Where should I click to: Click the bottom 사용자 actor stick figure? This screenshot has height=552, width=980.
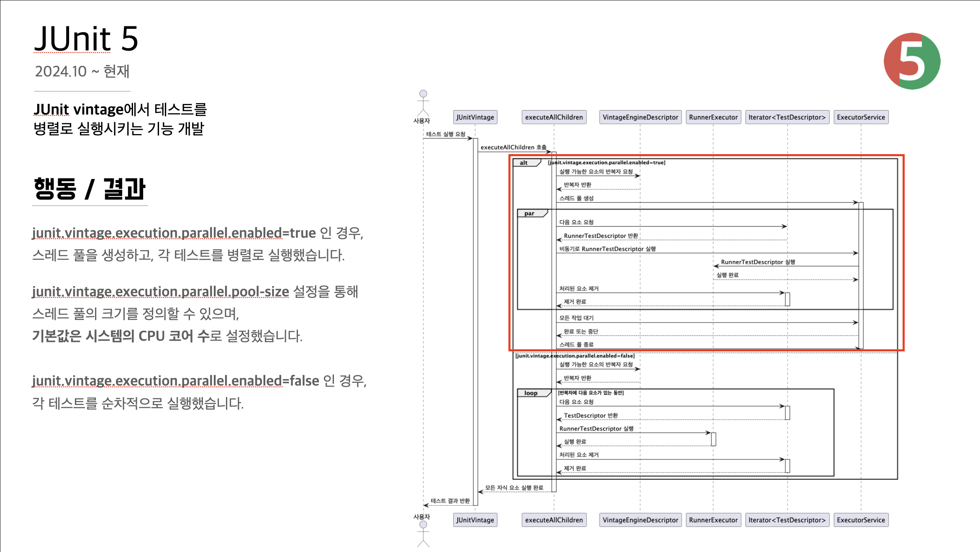[423, 534]
